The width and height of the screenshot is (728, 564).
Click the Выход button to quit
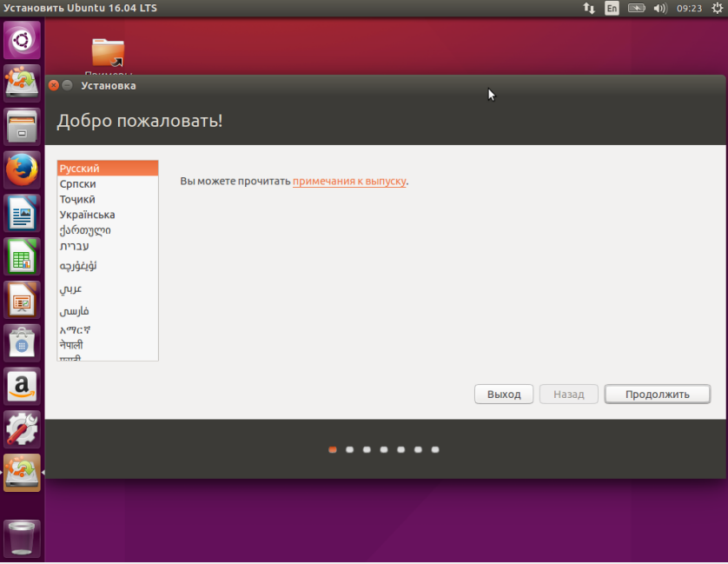[504, 394]
